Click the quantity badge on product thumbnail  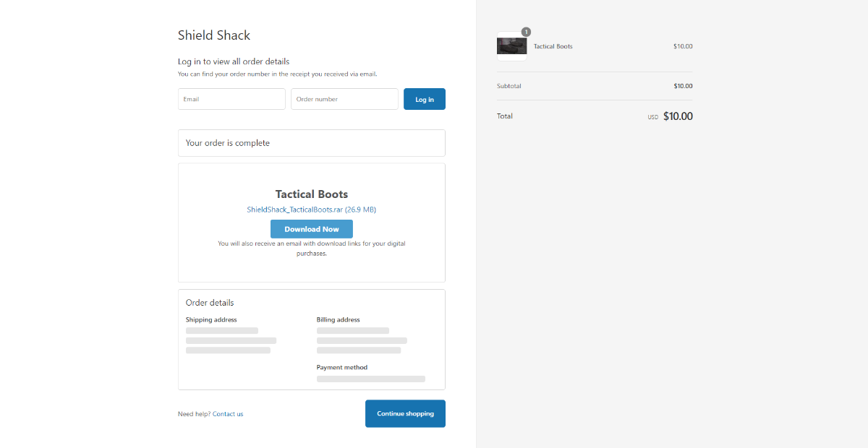[526, 32]
